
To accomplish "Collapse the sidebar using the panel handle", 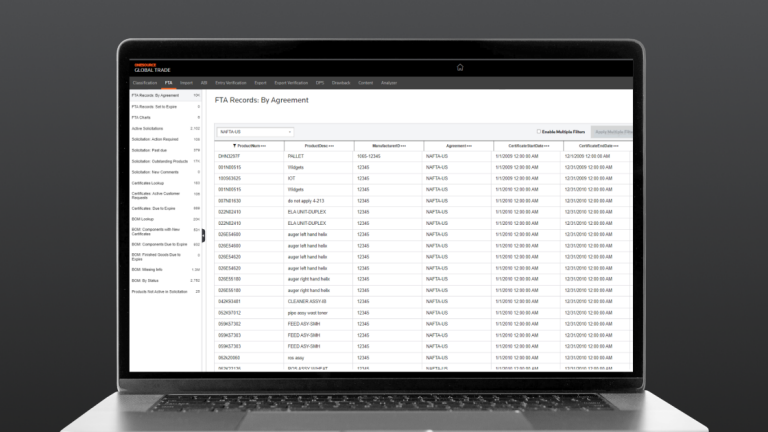I will 204,235.
